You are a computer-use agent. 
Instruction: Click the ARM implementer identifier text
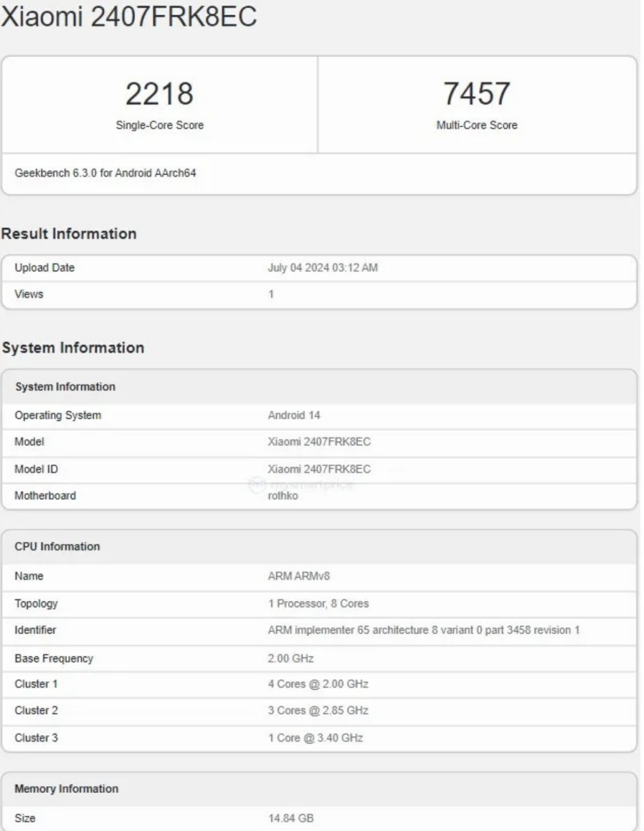(423, 630)
